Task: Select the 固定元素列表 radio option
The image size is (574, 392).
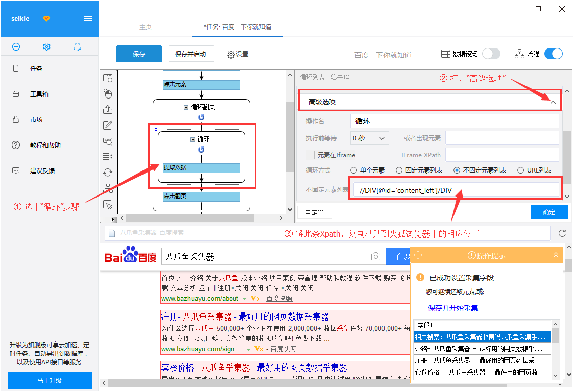Action: click(x=399, y=170)
